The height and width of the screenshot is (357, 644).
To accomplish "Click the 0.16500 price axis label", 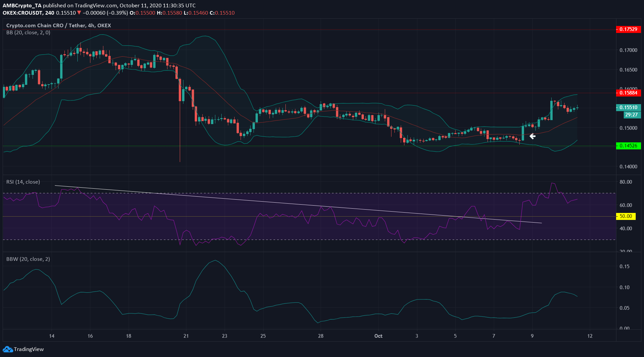I will coord(628,70).
